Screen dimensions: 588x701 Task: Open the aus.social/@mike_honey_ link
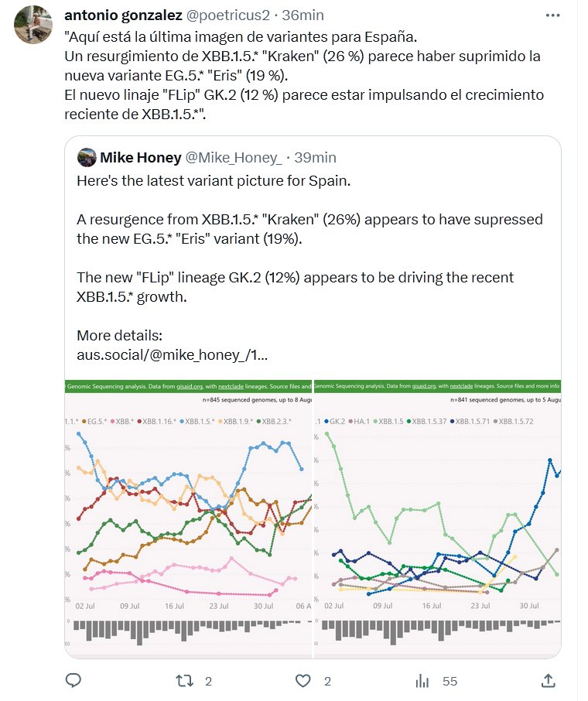click(172, 356)
